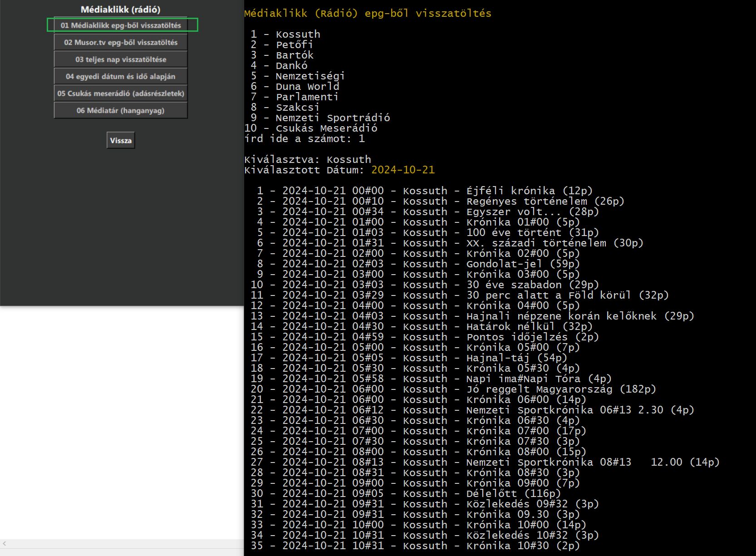Click the 'Határok nélkül (32p)' row
Viewport: 756px width, 556px height.
[422, 327]
